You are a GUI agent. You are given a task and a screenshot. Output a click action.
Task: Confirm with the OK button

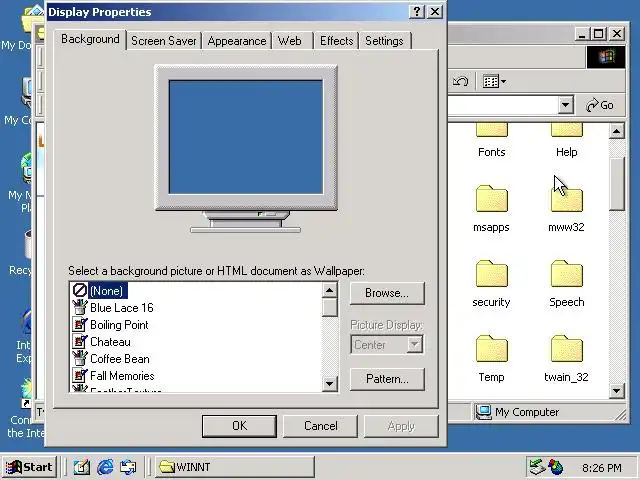point(239,426)
